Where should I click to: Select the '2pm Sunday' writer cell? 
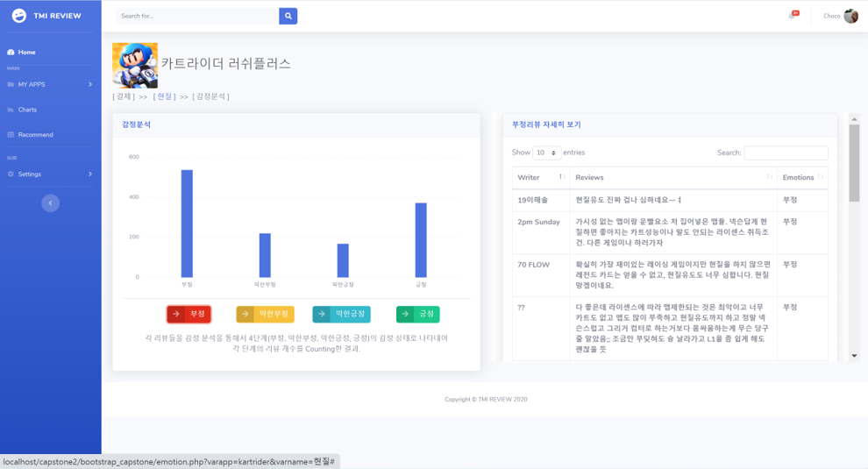click(x=541, y=232)
